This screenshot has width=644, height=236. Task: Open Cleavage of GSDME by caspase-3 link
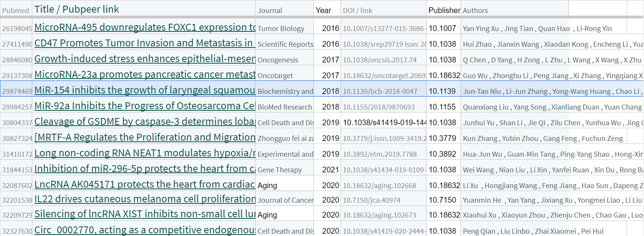point(145,122)
